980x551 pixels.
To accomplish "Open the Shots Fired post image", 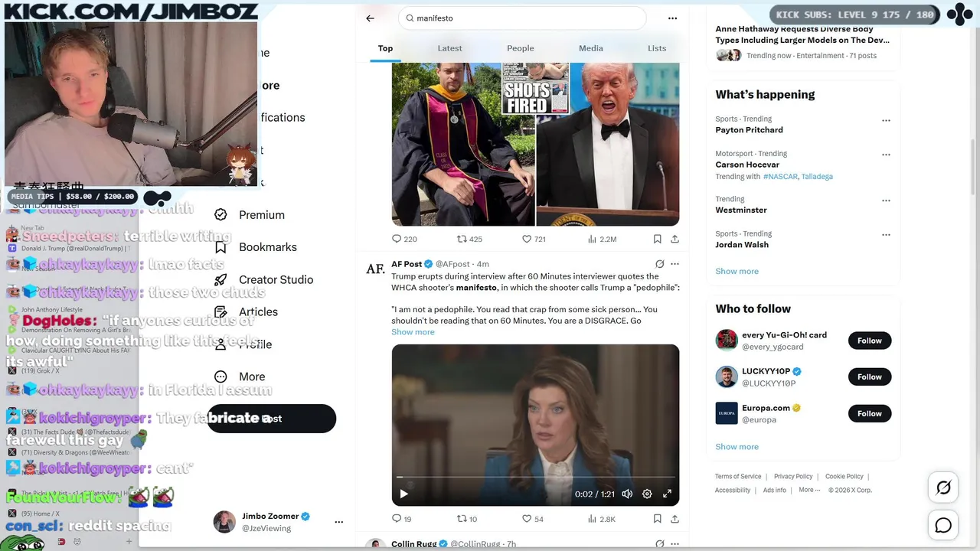I will click(535, 144).
